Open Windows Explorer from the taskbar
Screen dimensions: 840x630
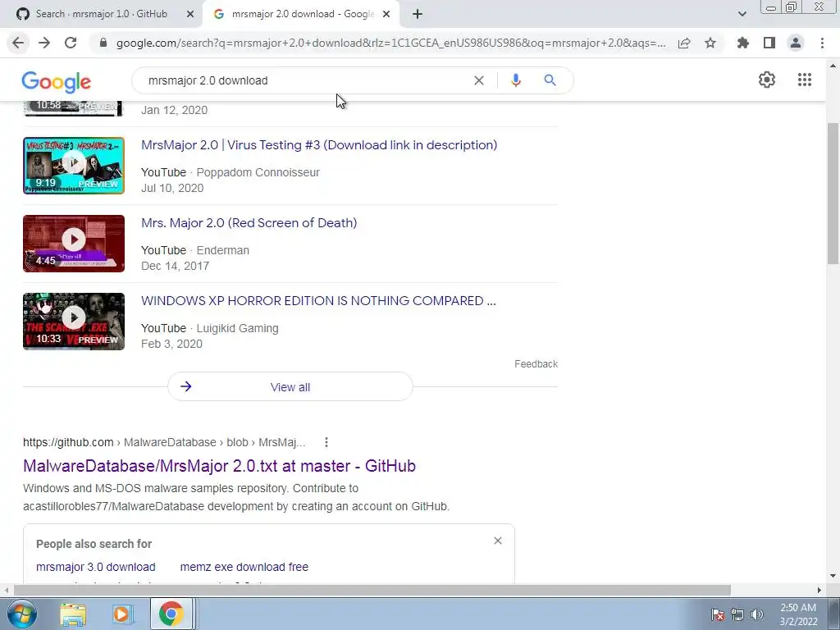coord(73,614)
